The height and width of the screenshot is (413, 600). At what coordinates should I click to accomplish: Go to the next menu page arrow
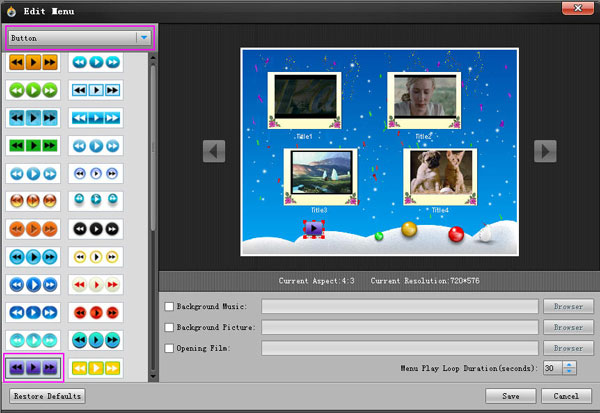[544, 150]
